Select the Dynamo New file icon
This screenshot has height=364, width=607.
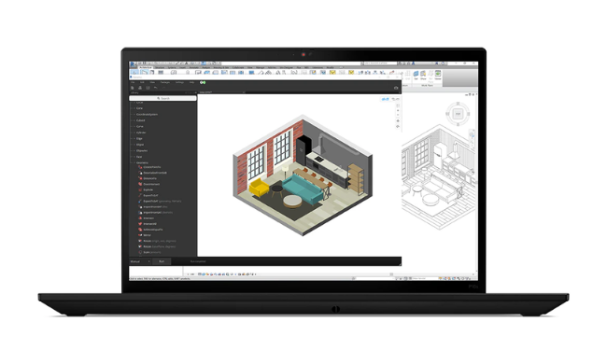point(133,88)
